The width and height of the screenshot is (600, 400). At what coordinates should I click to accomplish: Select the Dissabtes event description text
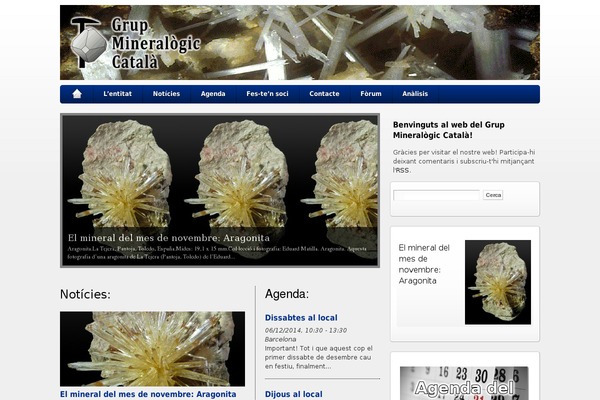(x=318, y=358)
